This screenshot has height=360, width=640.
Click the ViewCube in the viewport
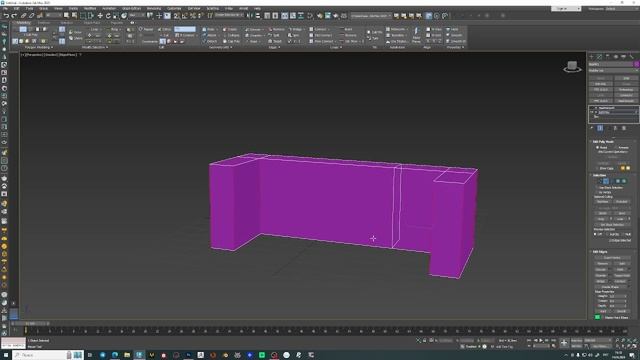(x=572, y=67)
